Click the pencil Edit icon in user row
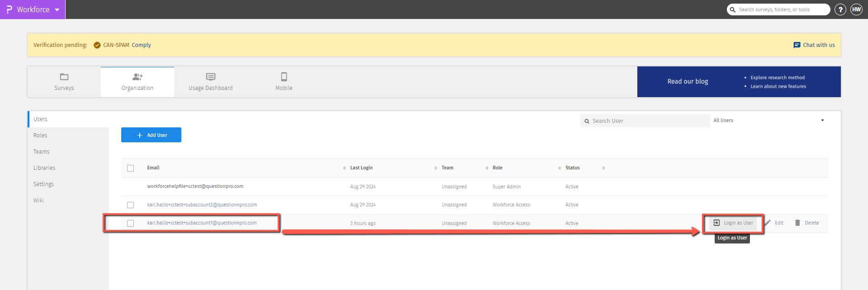 click(768, 223)
